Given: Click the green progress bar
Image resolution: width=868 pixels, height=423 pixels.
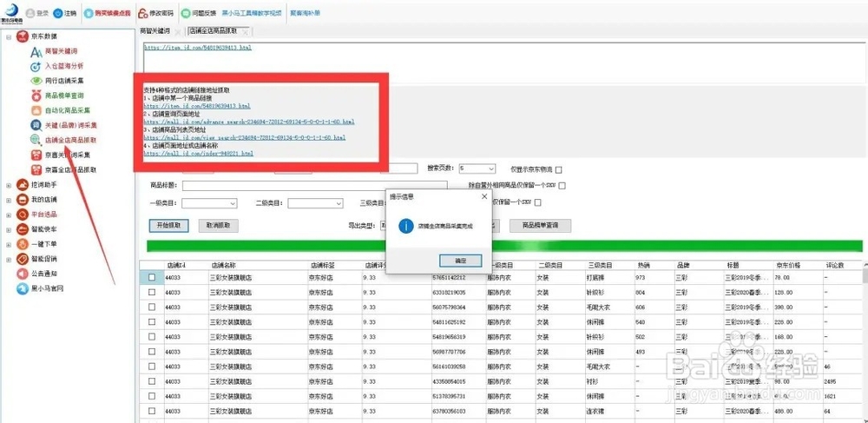Looking at the screenshot, I should coord(504,246).
